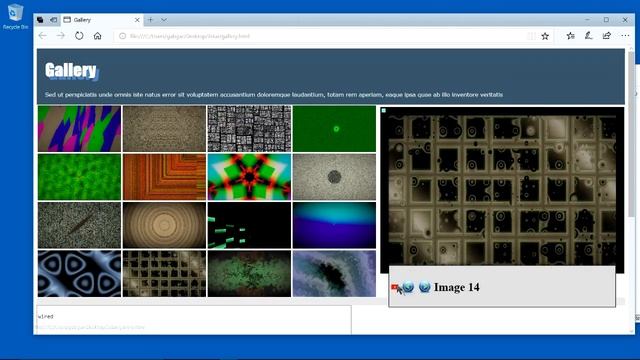Show the previous image with left arrow
This screenshot has height=360, width=640.
coord(409,287)
